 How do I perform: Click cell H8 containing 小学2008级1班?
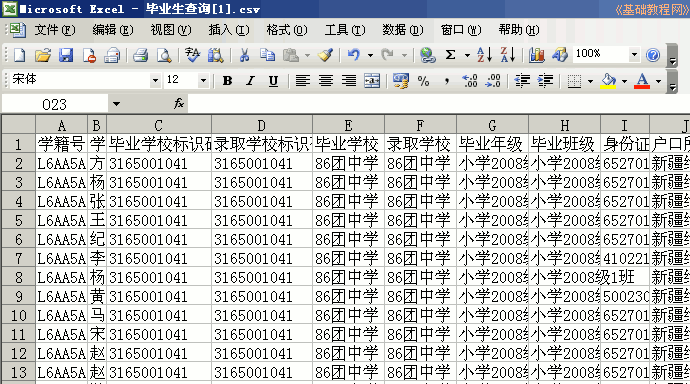point(564,277)
